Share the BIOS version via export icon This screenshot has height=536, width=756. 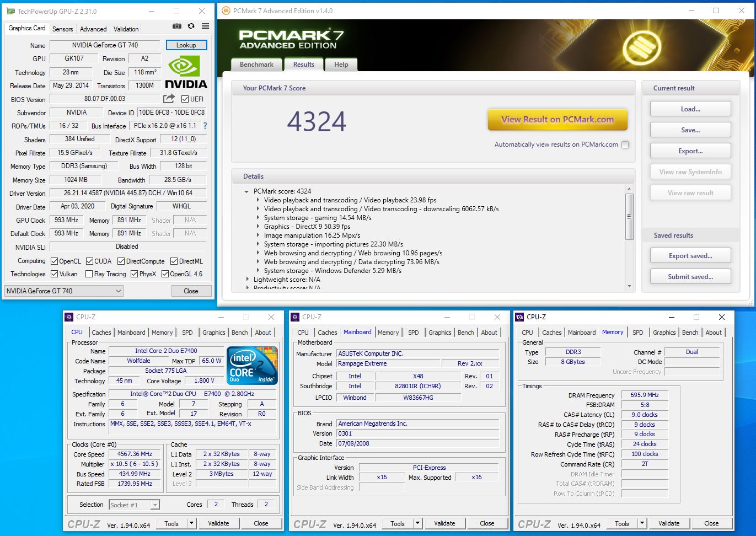point(169,98)
